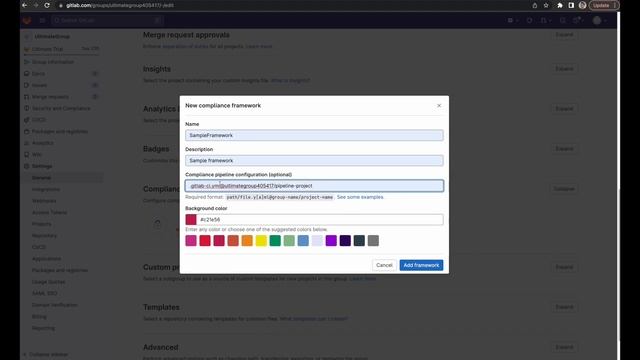This screenshot has width=640, height=360.
Task: Pick the purple suggested color swatch
Action: 331,241
